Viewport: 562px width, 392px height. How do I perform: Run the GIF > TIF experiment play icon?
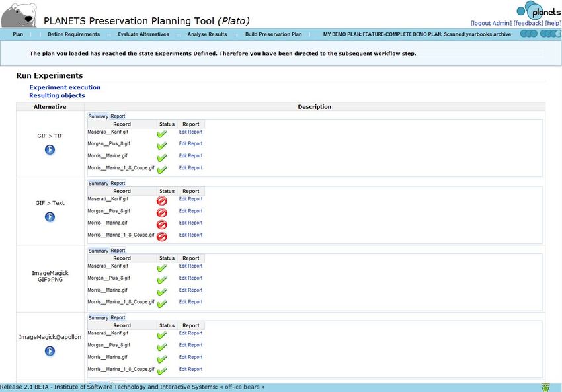50,150
